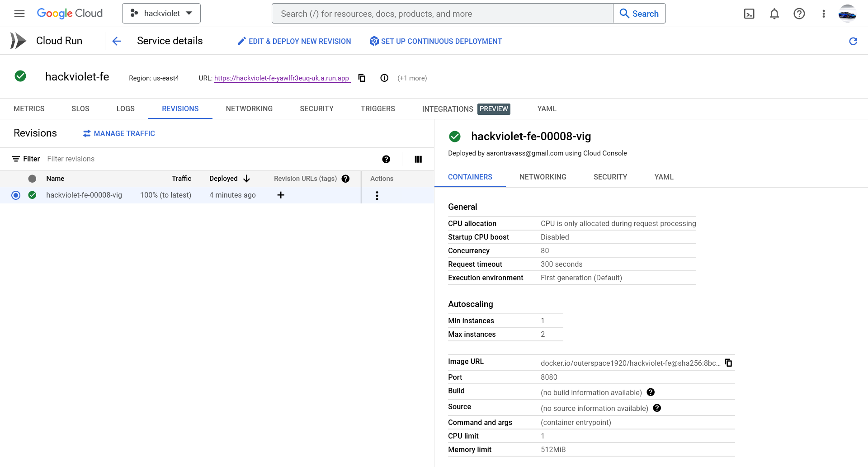
Task: Switch to the Triggers tab
Action: point(378,108)
